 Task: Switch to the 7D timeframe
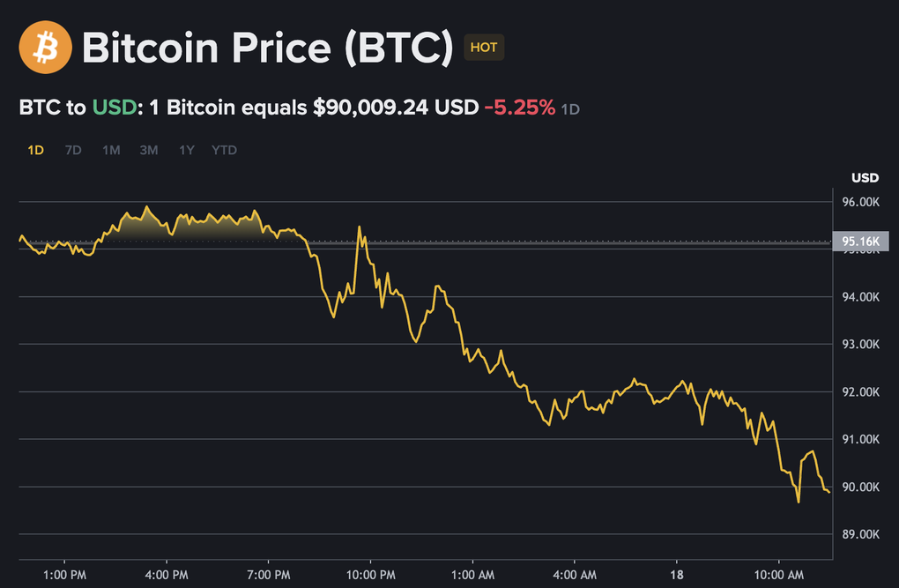click(x=73, y=150)
